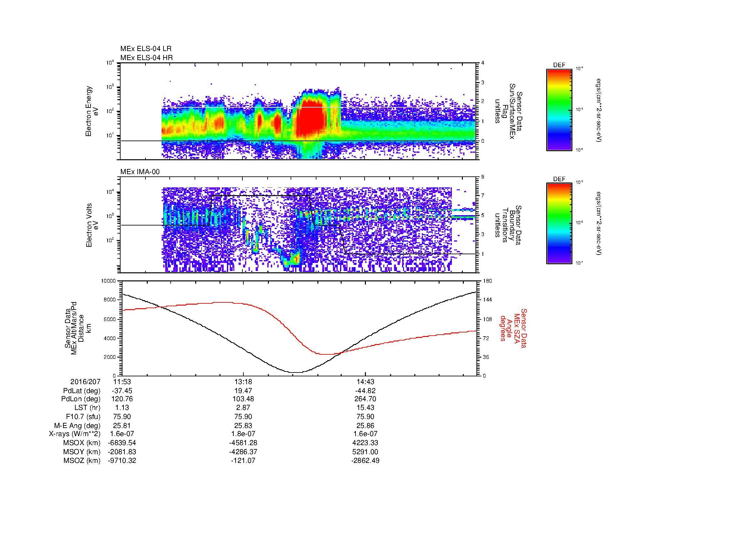Click the PdLat value '-44.82'

(x=365, y=391)
